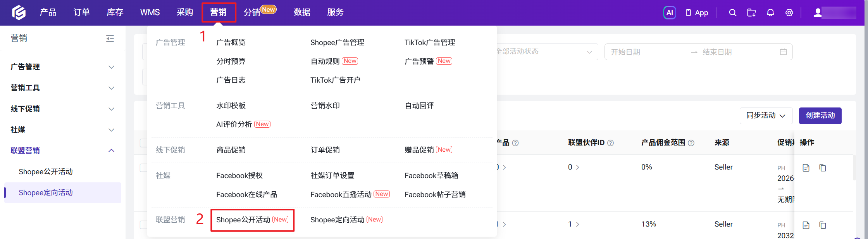Click the calendar icon in date range
This screenshot has width=868, height=239.
[x=783, y=52]
